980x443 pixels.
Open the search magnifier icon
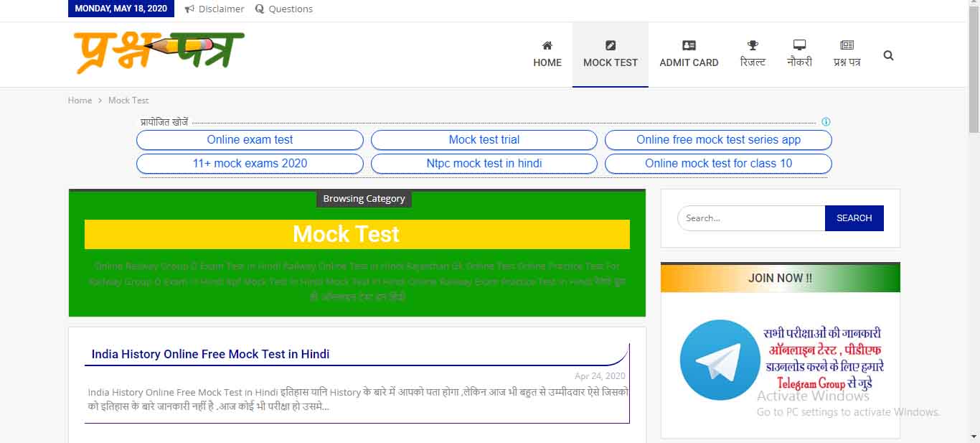coord(888,55)
